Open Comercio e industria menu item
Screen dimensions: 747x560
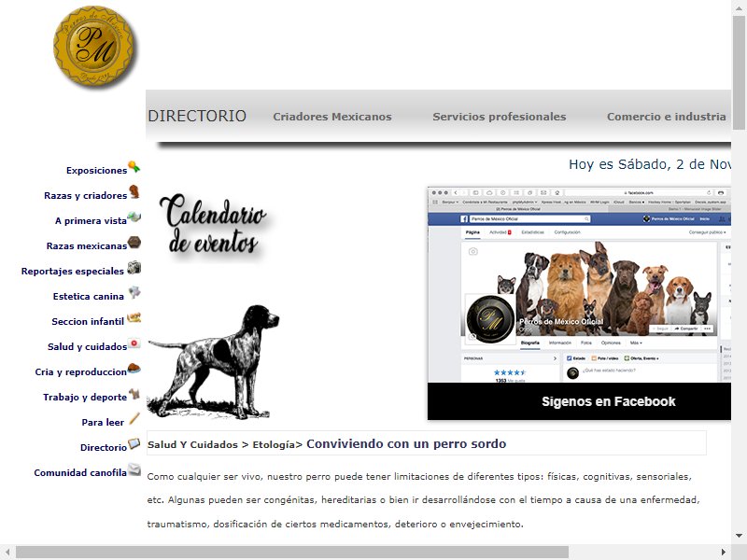point(666,117)
